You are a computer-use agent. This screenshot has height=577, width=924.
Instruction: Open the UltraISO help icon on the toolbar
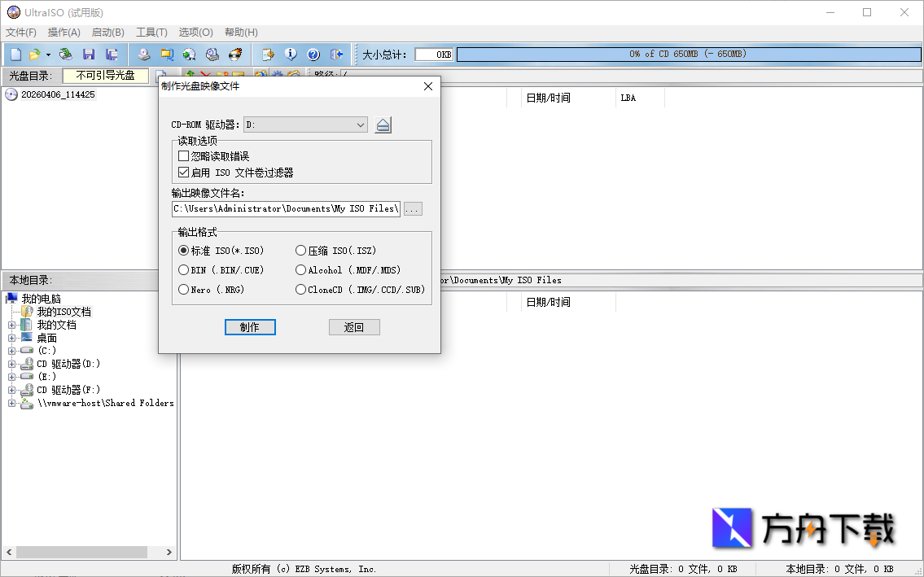click(x=313, y=54)
